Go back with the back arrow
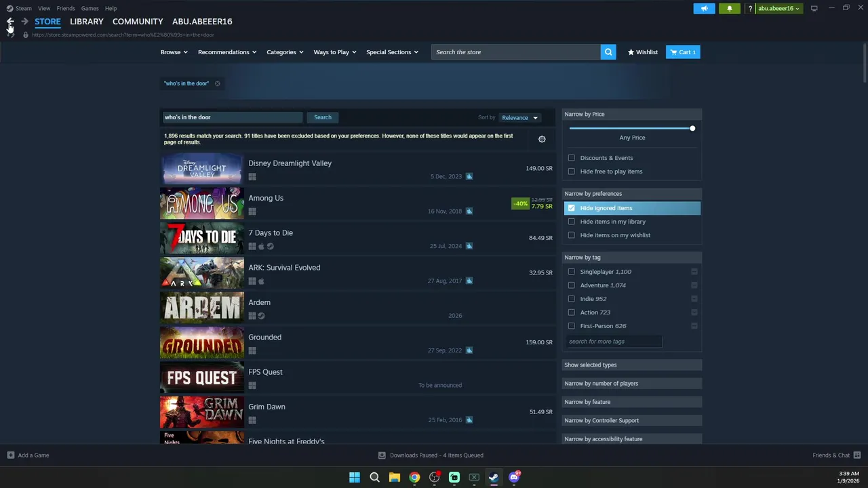868x488 pixels. click(x=10, y=22)
